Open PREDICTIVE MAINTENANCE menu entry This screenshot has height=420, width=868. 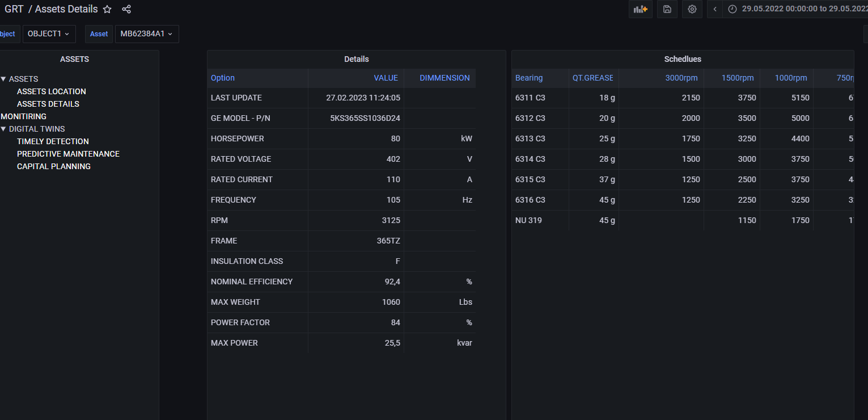pos(68,154)
